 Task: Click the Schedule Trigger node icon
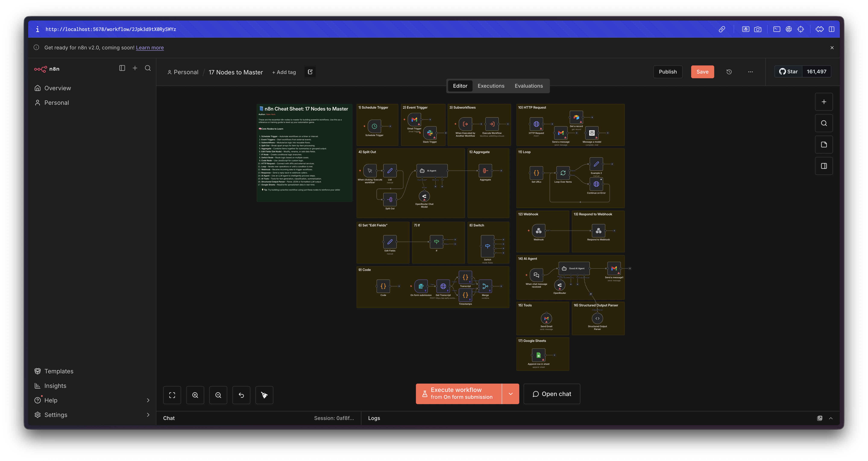[x=374, y=126]
